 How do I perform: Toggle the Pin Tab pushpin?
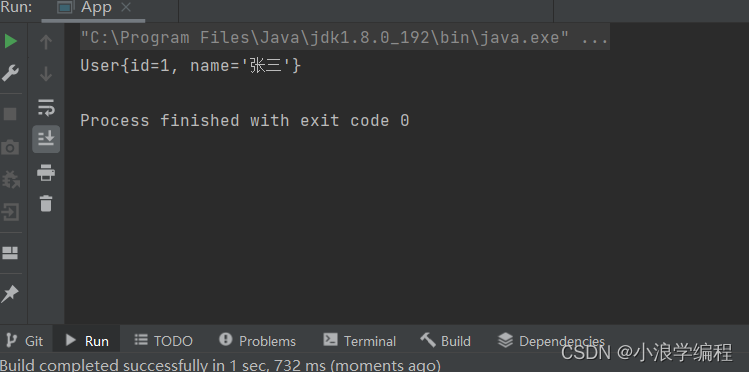click(x=10, y=294)
